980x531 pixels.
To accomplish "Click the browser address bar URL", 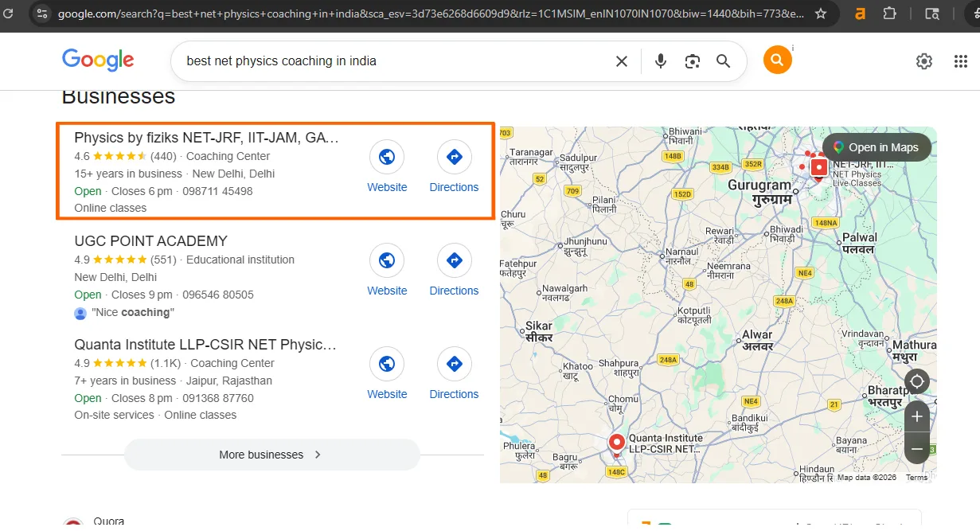I will 431,14.
